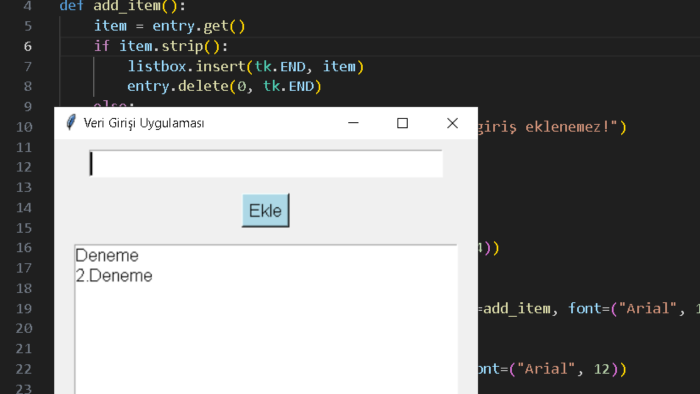Select the 'Deneme' list item
Viewport: 700px width, 394px height.
pos(107,256)
